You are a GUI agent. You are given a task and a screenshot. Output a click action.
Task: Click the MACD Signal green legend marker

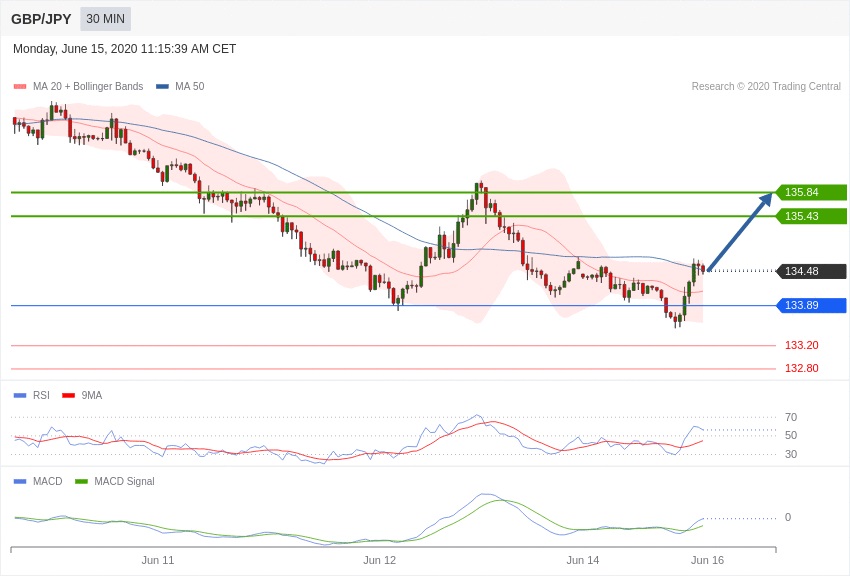(81, 481)
